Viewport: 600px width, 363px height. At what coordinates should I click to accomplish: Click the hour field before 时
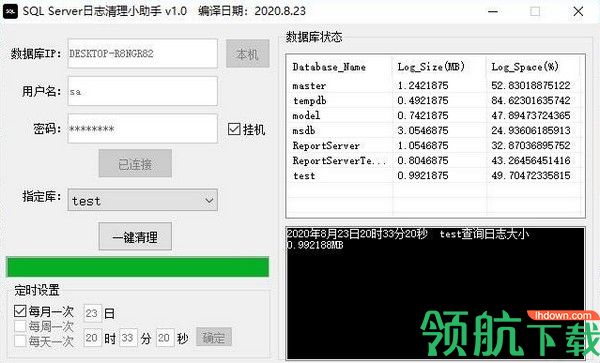coord(93,337)
